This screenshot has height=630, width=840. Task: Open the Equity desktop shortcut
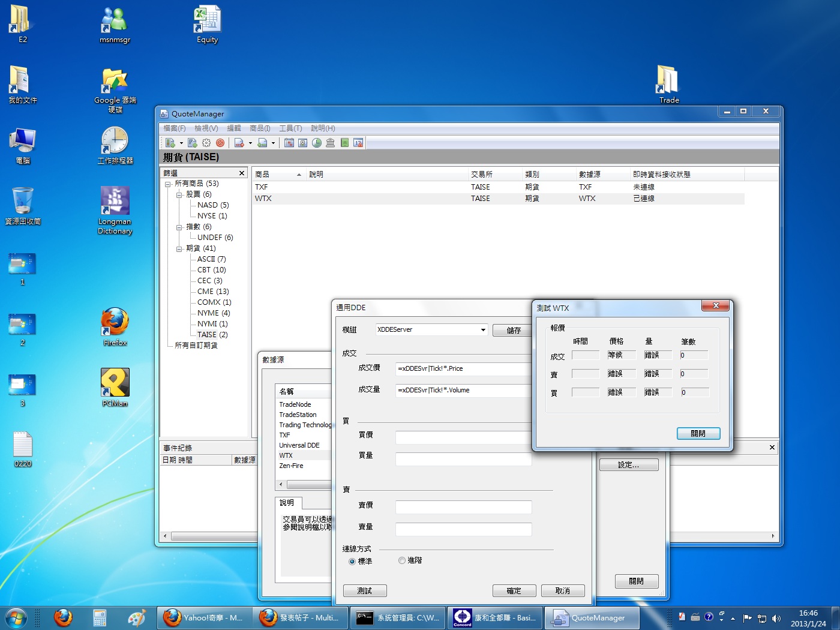pos(208,25)
